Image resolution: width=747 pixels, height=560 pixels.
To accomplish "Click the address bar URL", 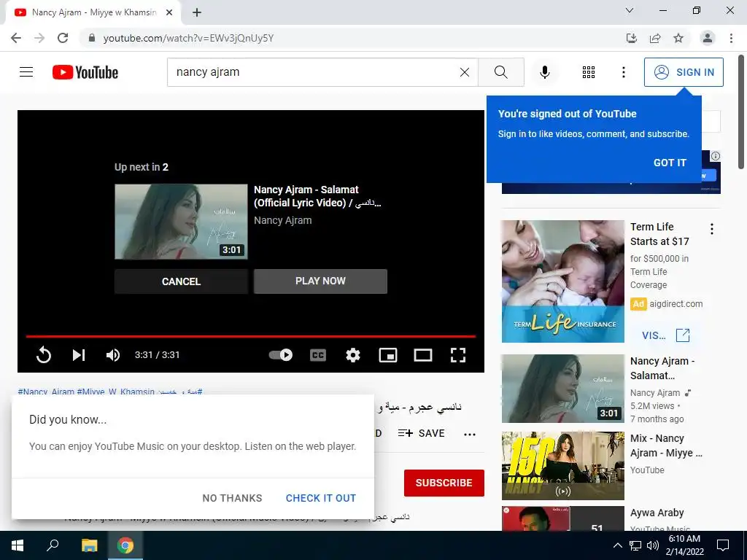I will [188, 38].
